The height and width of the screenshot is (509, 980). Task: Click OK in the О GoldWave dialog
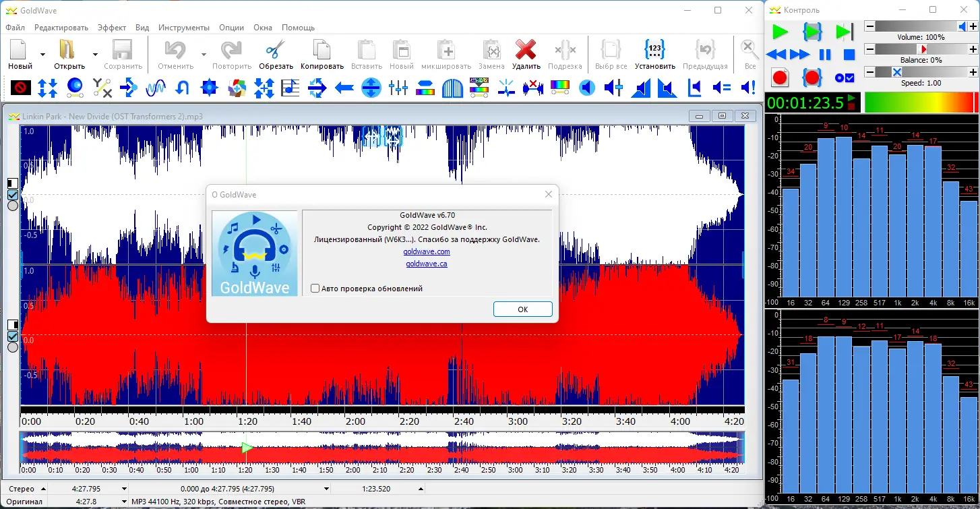coord(523,309)
